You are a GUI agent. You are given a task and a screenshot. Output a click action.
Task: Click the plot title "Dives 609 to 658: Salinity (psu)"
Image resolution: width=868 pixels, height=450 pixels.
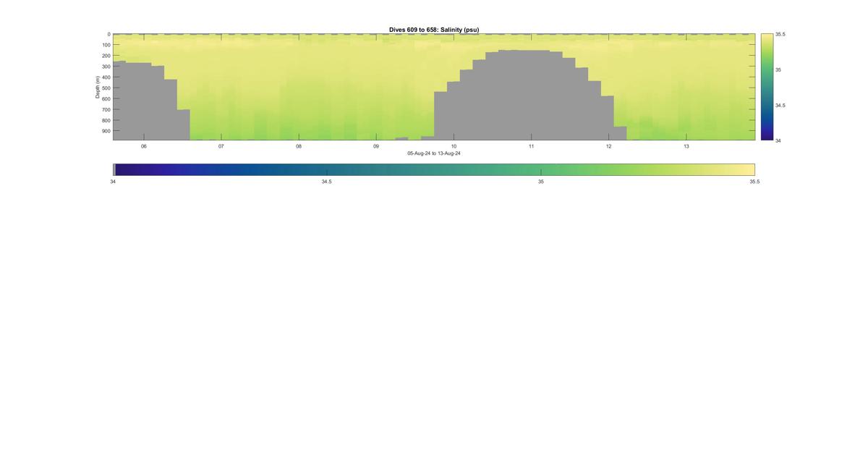pyautogui.click(x=434, y=30)
